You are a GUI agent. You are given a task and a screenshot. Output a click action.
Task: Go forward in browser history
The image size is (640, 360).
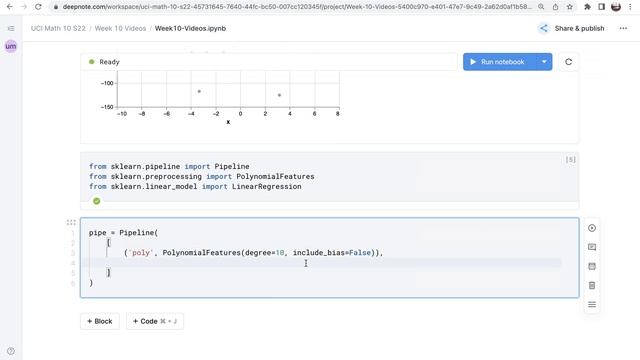tap(24, 7)
